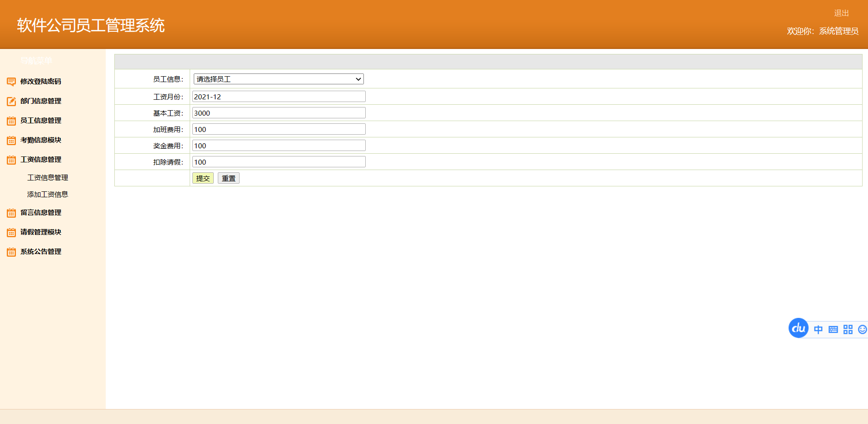Open the soft keyboard icon in IME bar

tap(833, 330)
